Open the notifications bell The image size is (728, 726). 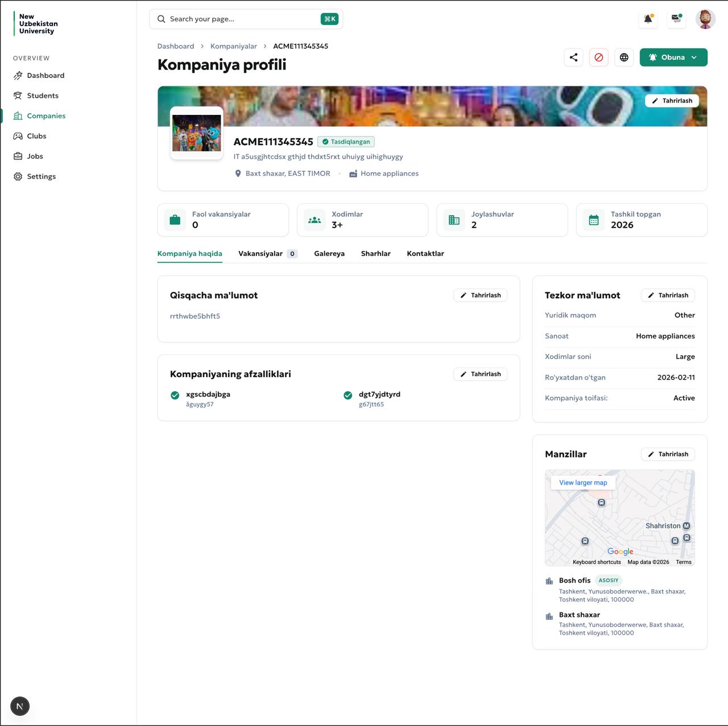(x=648, y=19)
